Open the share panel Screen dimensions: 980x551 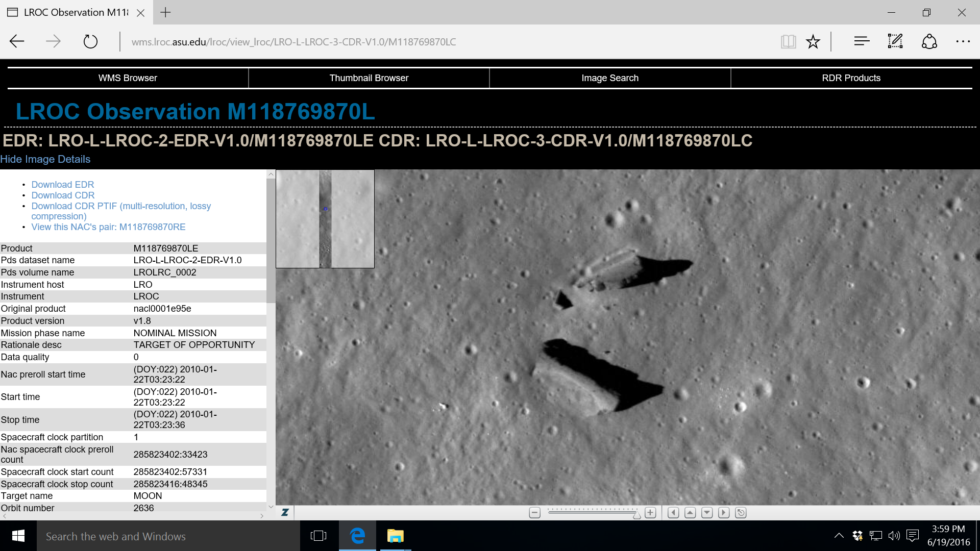[x=929, y=41]
